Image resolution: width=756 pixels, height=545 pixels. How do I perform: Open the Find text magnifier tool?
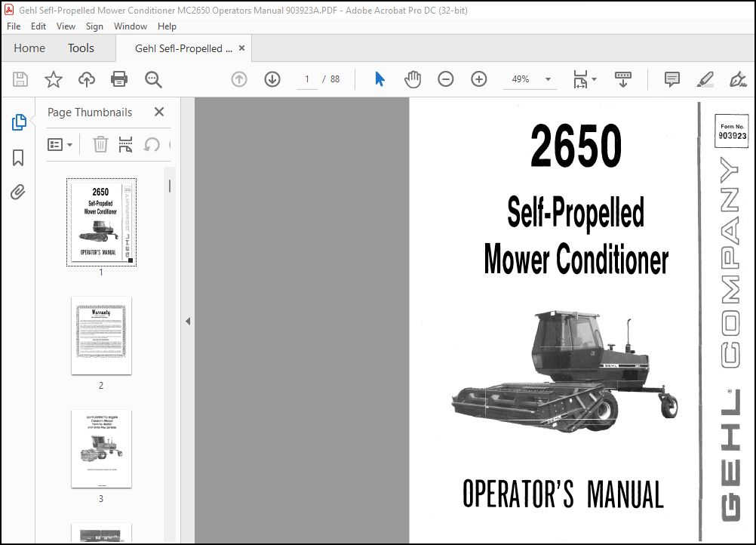[x=153, y=79]
